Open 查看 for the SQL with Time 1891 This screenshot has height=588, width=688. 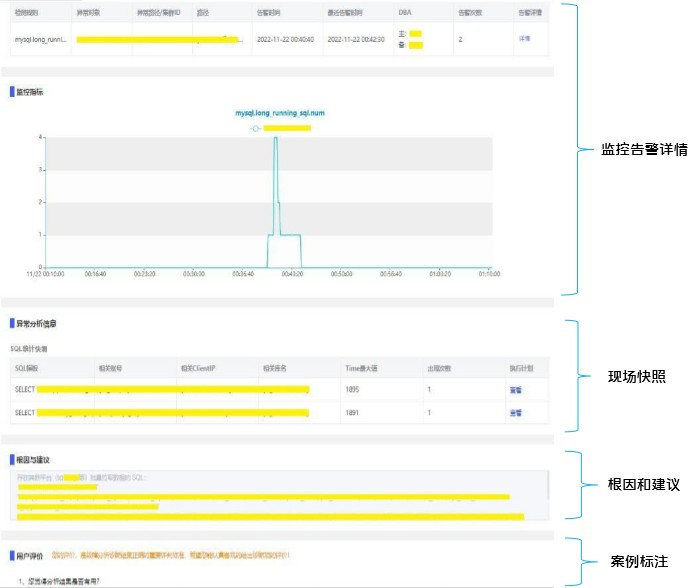[515, 412]
